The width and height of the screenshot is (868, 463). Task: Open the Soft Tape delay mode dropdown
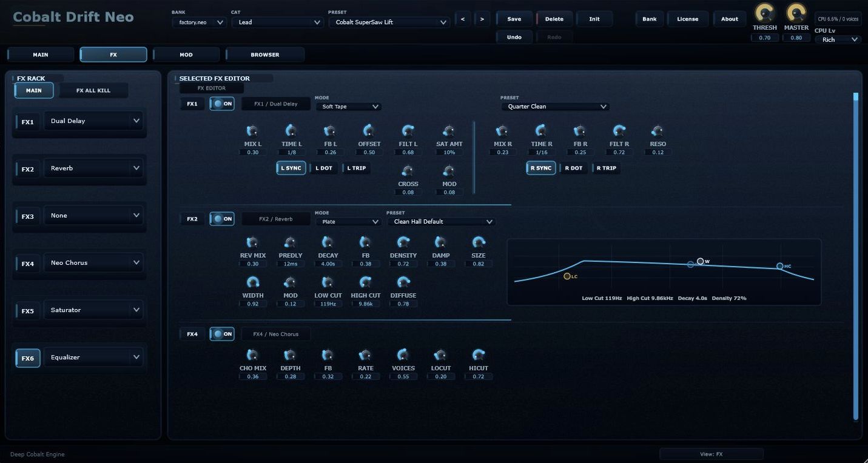[x=348, y=107]
